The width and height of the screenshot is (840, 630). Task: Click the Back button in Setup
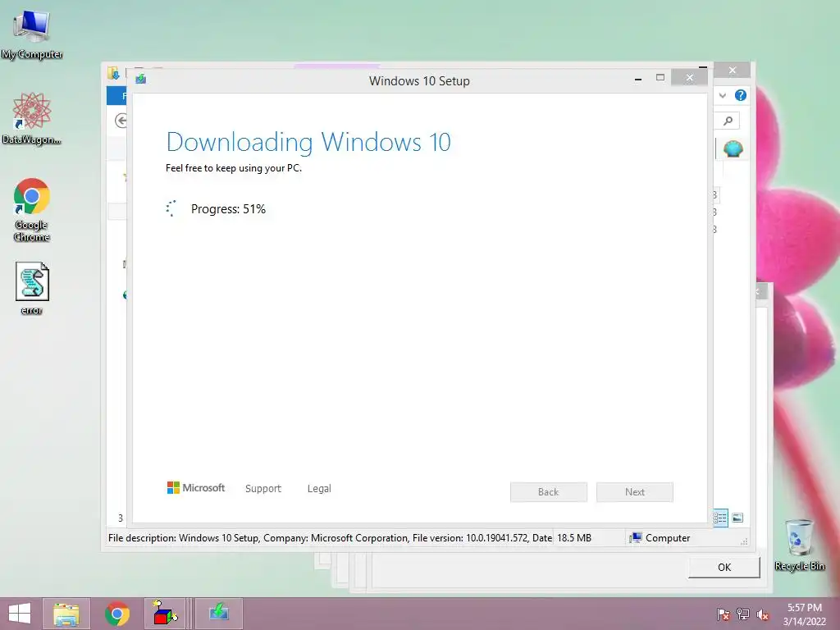549,492
